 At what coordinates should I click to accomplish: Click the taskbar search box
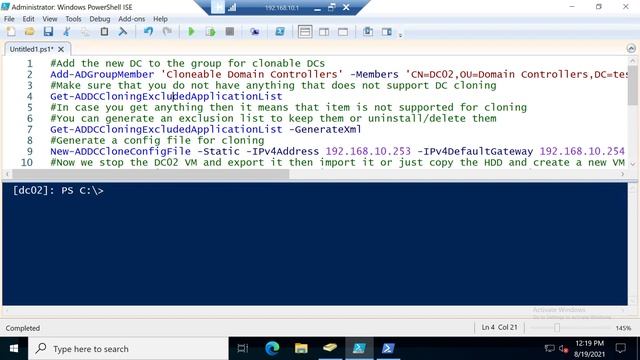128,349
